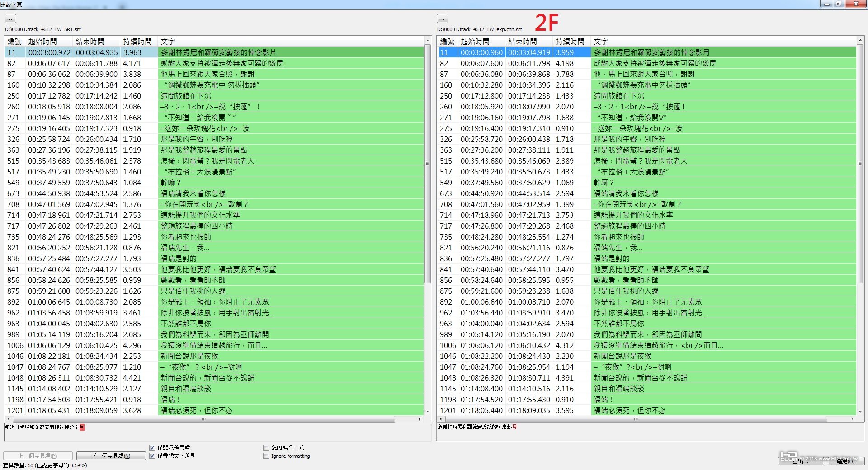
Task: Click start time 00:17:12.782 in left list
Action: [49, 96]
